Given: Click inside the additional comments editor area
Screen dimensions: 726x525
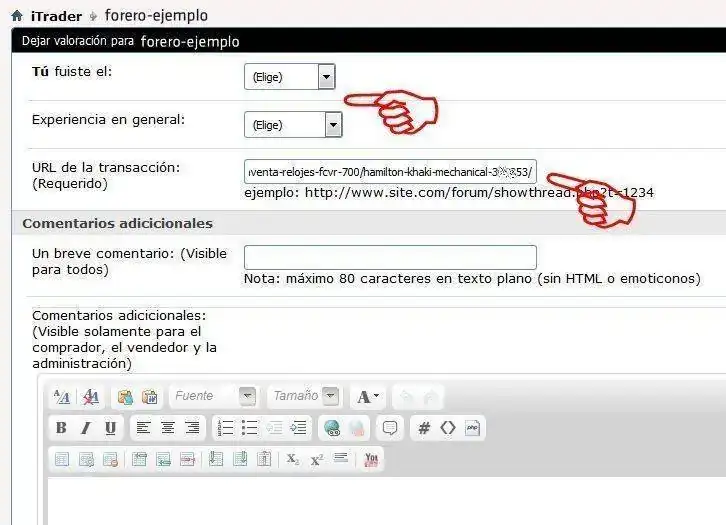Looking at the screenshot, I should [387, 501].
